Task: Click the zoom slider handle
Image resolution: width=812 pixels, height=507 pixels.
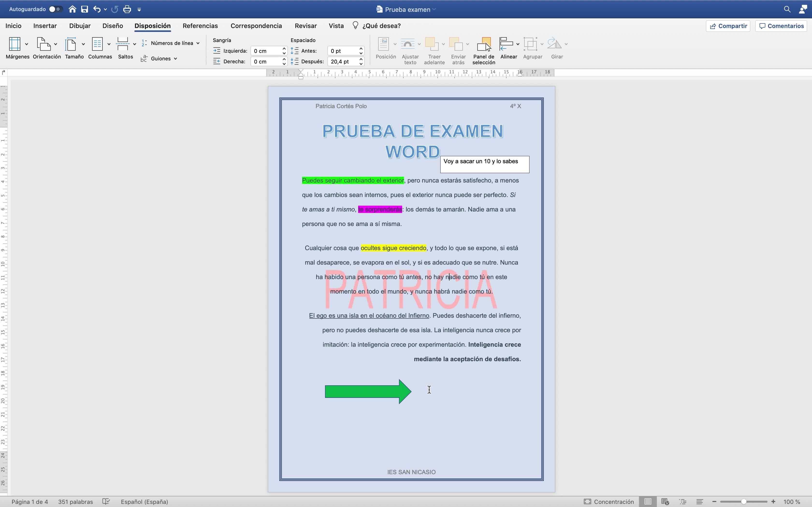Action: coord(744,502)
